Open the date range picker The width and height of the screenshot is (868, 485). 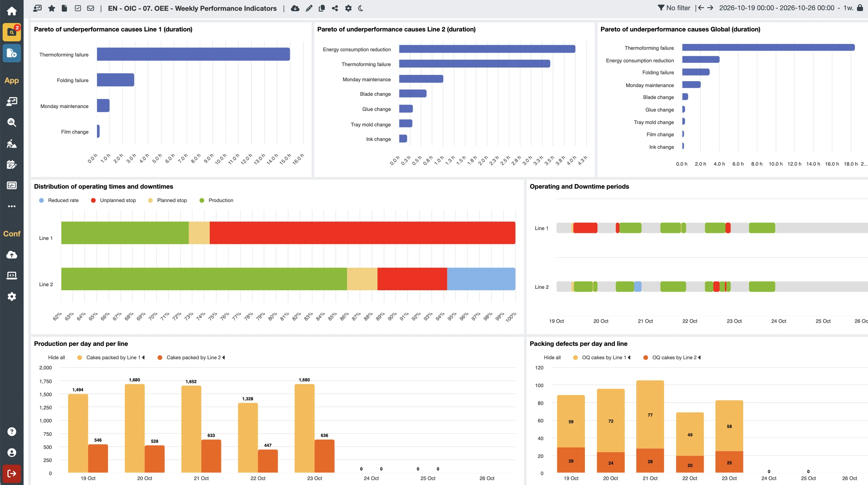pyautogui.click(x=776, y=8)
